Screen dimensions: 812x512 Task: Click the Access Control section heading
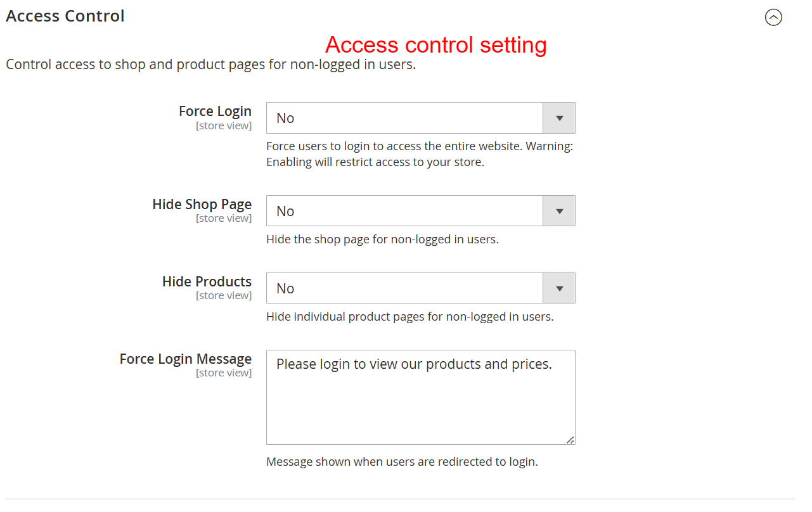pos(65,16)
